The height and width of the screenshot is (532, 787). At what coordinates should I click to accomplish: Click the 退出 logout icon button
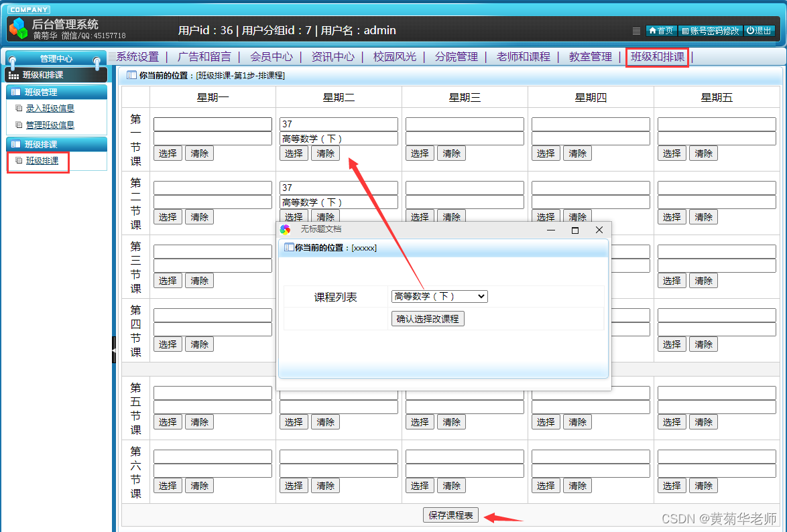click(x=759, y=31)
